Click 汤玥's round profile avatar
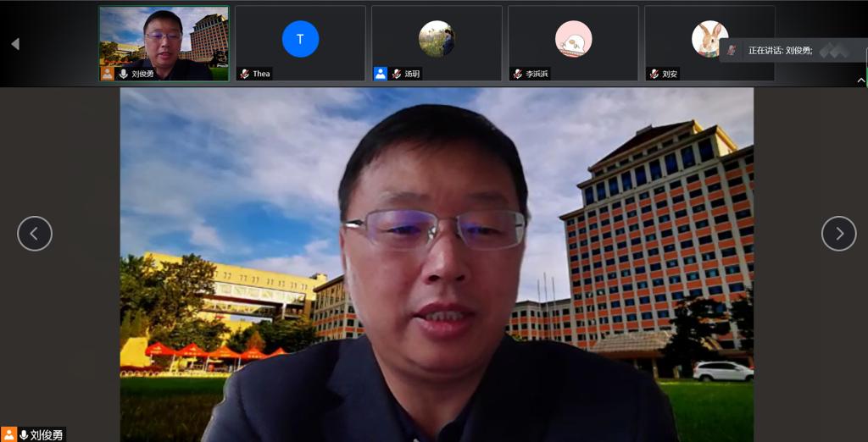Image resolution: width=868 pixels, height=442 pixels. 437,39
